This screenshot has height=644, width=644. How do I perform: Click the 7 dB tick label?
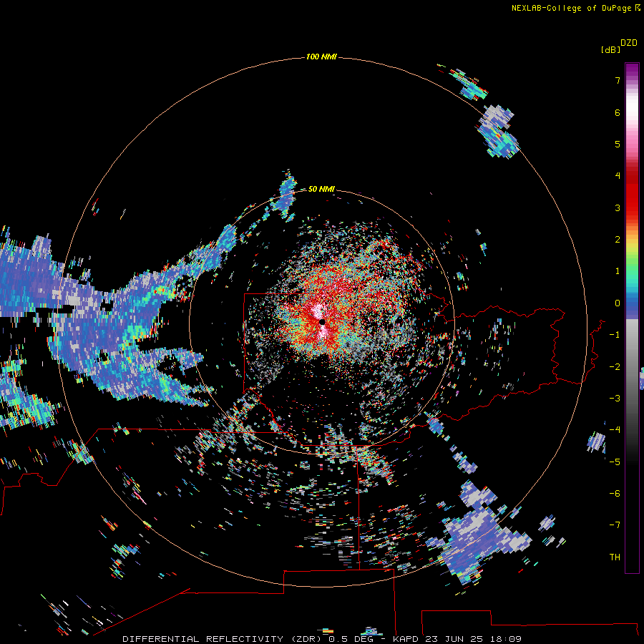[618, 80]
